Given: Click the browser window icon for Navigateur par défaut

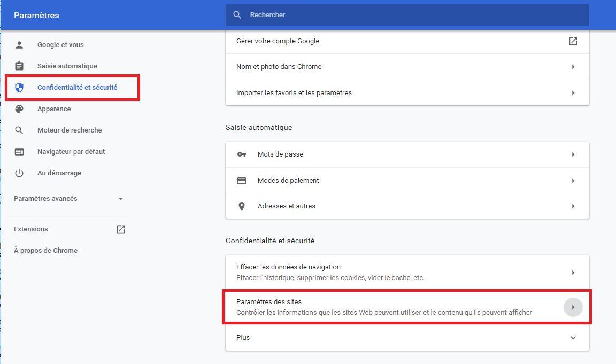Looking at the screenshot, I should 19,152.
